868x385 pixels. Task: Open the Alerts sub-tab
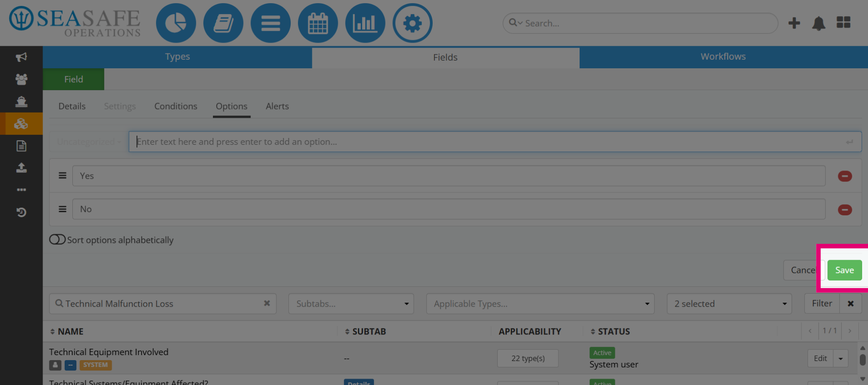click(277, 106)
